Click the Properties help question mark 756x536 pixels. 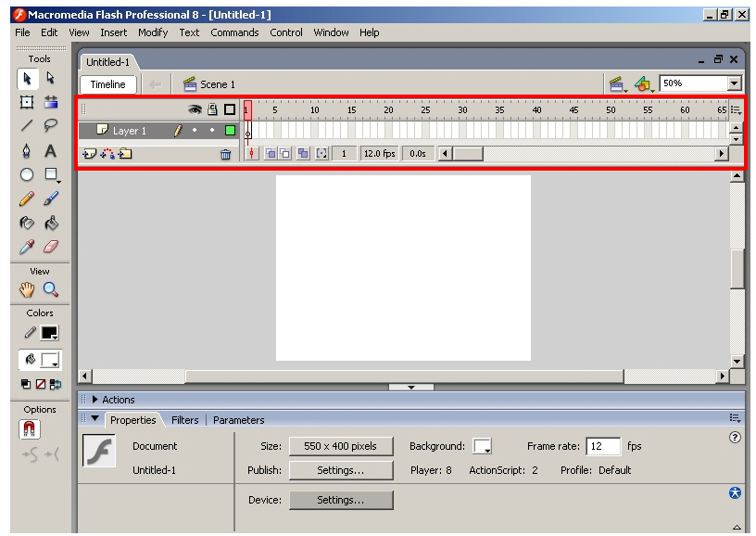735,437
